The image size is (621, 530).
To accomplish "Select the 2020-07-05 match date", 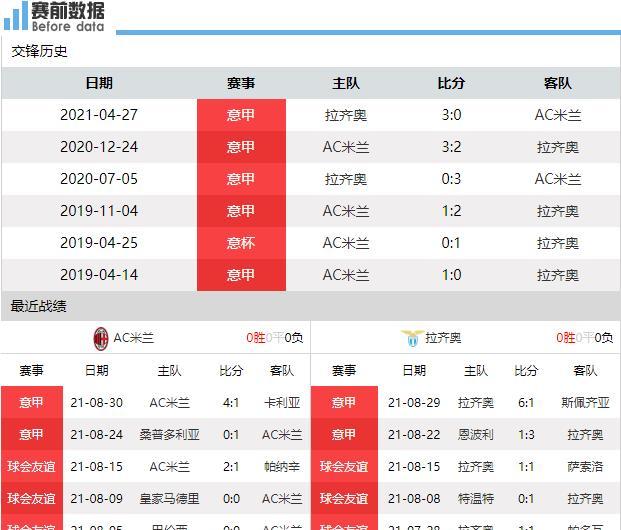I will pyautogui.click(x=99, y=179).
